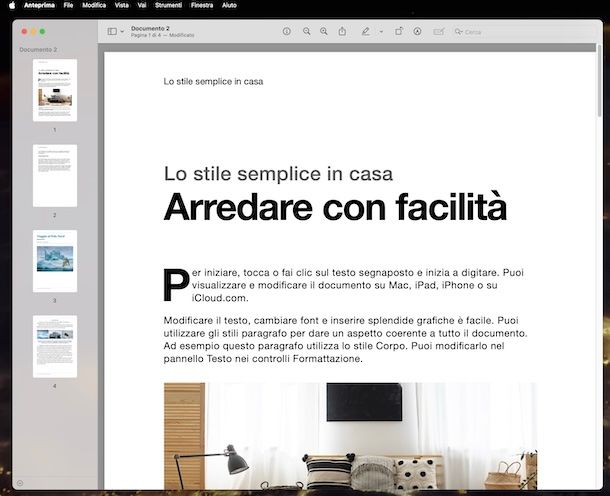The width and height of the screenshot is (610, 496).
Task: Click the form filling toolbar icon
Action: (438, 32)
